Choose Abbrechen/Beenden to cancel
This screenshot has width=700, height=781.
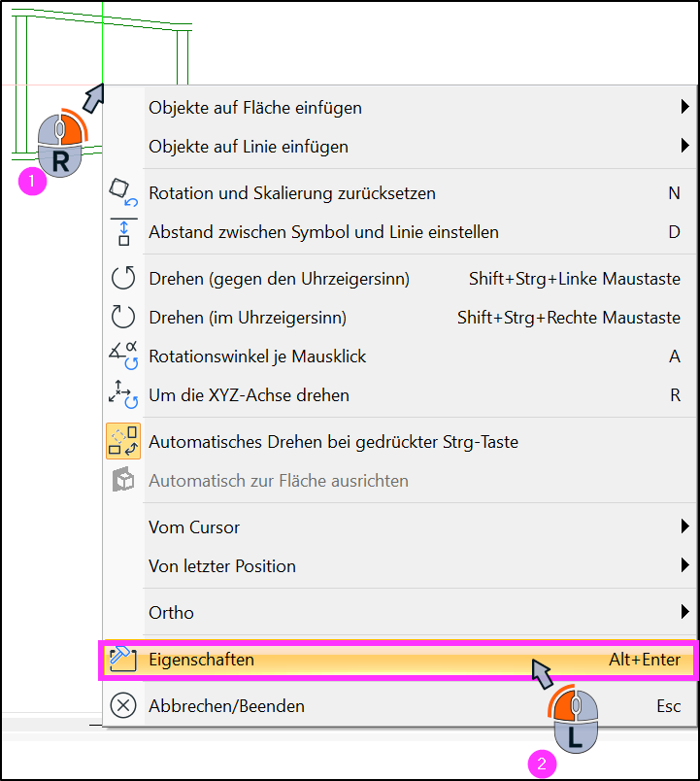click(x=399, y=705)
